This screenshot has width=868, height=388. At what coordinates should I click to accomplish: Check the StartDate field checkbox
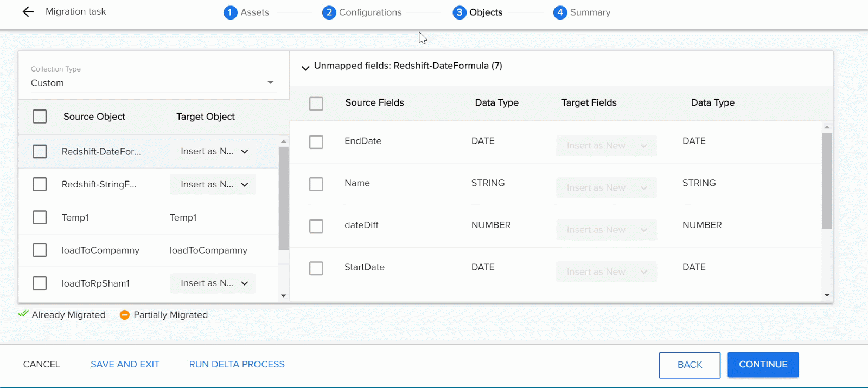tap(316, 268)
